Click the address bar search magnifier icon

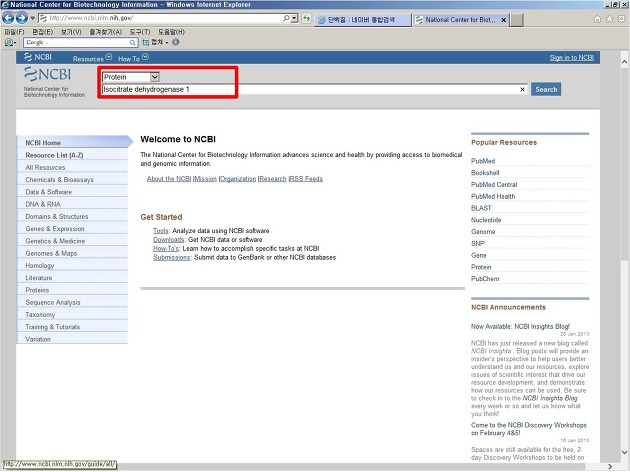coord(286,18)
